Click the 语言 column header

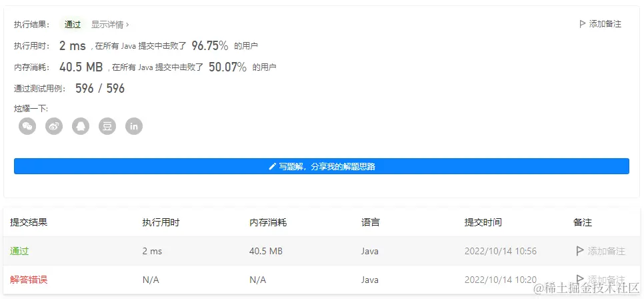[x=371, y=222]
